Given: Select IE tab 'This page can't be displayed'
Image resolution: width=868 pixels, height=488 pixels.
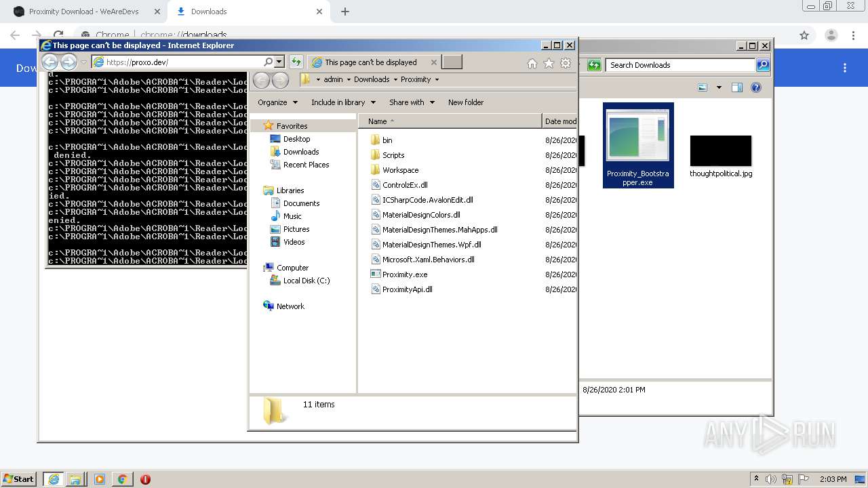Looking at the screenshot, I should [x=374, y=62].
